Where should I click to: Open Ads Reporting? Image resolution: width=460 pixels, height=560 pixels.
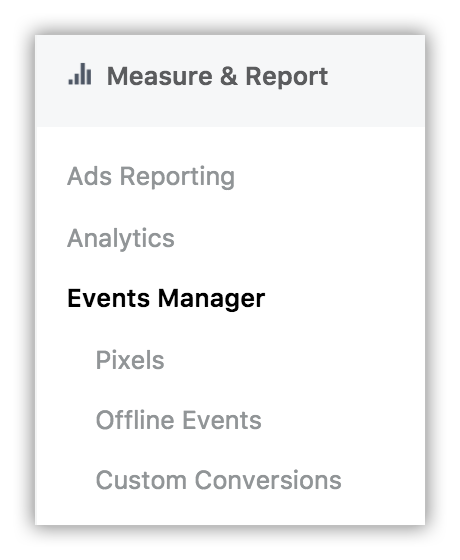click(x=151, y=176)
